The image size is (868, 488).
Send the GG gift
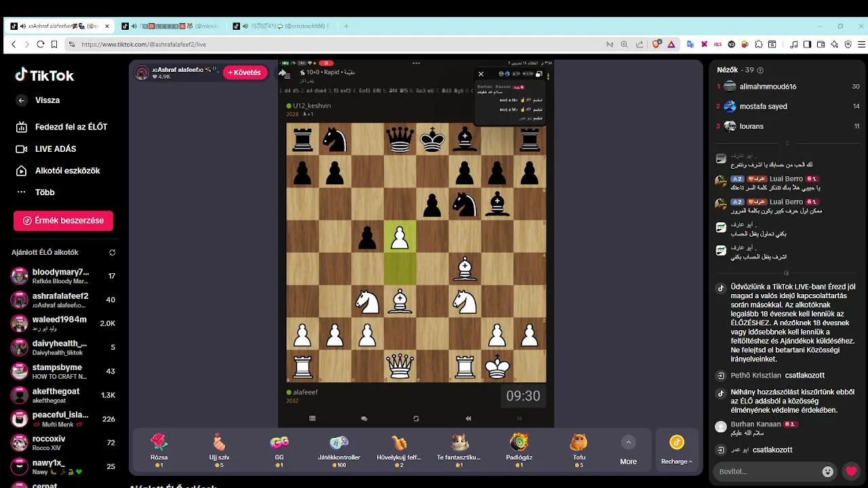coord(279,451)
